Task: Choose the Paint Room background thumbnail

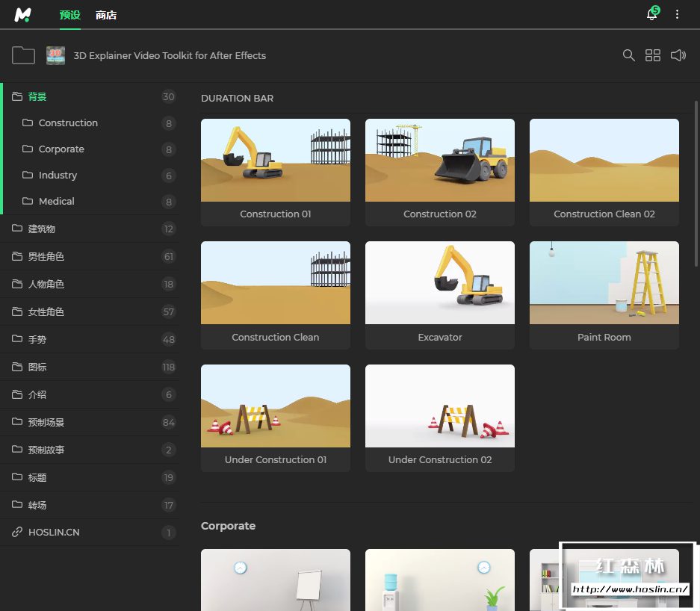Action: (604, 283)
